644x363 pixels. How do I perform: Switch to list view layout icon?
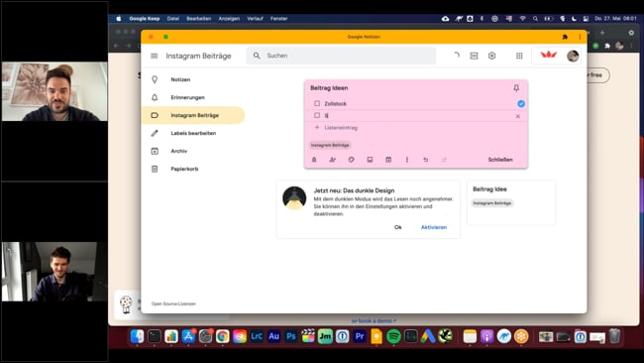pyautogui.click(x=474, y=56)
